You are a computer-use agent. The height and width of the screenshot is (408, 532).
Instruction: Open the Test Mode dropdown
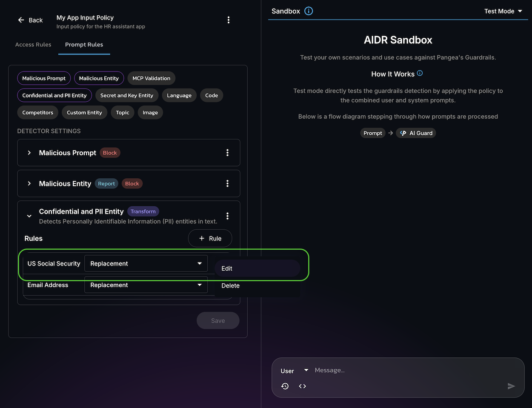[x=503, y=11]
